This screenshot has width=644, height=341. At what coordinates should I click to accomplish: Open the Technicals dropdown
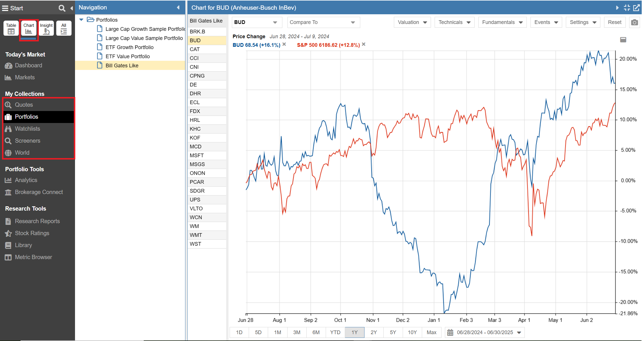pyautogui.click(x=454, y=22)
